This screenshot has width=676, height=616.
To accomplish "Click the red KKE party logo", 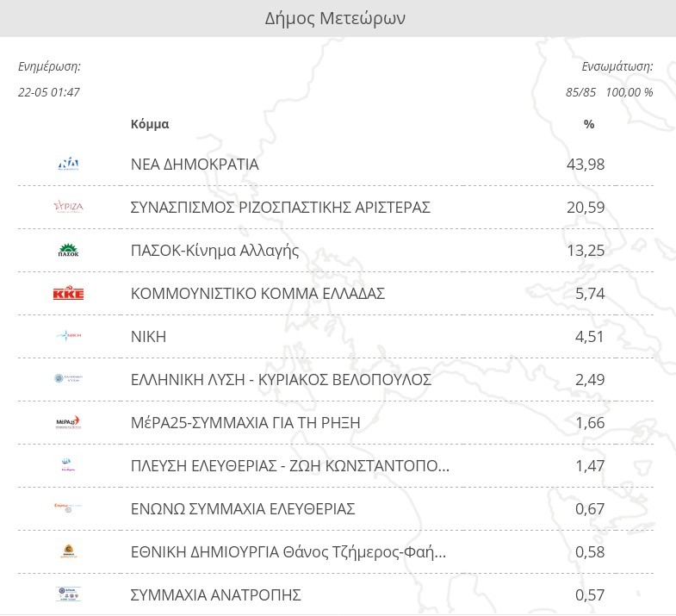I will click(x=68, y=294).
